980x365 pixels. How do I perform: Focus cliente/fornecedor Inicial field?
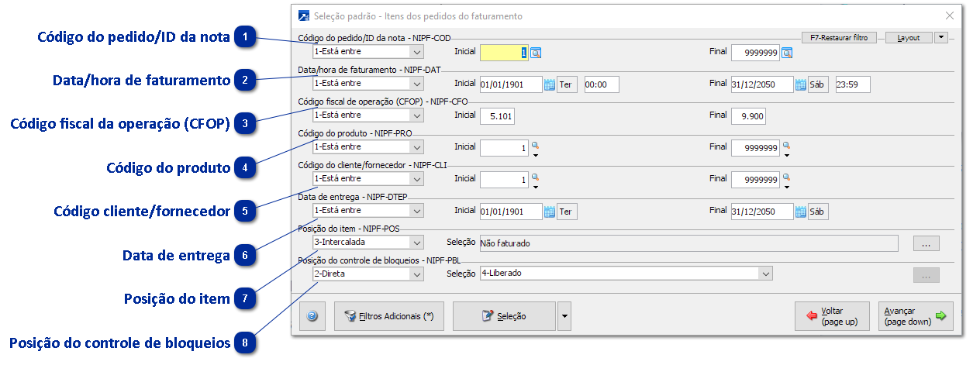[x=505, y=179]
